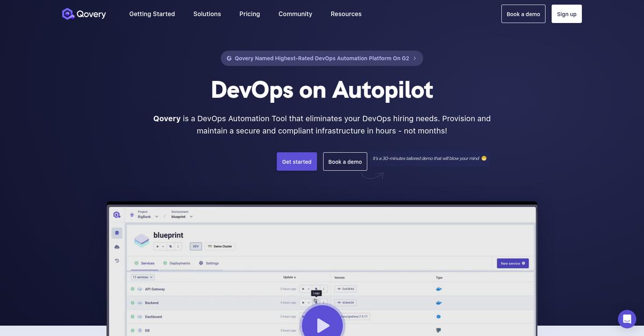The width and height of the screenshot is (644, 336).
Task: Click the Version column header
Action: [x=340, y=278]
